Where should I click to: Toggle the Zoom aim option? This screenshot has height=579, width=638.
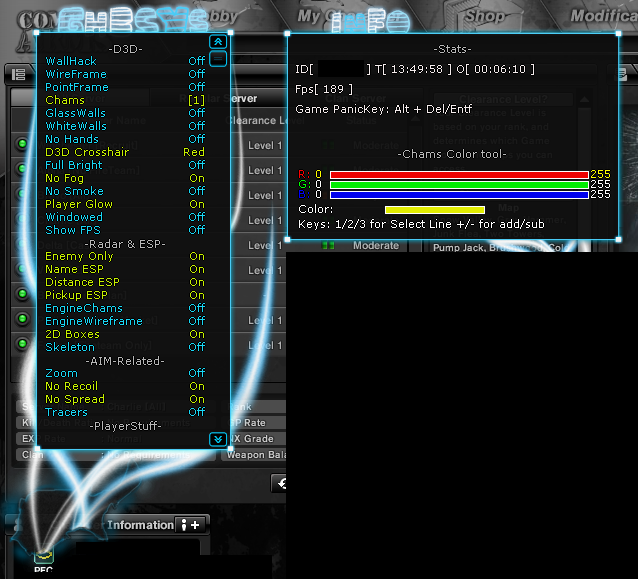pos(125,373)
